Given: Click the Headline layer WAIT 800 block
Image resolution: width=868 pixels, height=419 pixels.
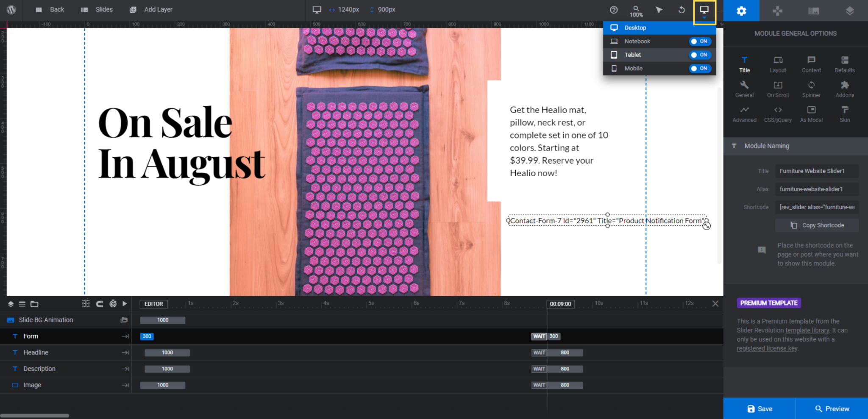Looking at the screenshot, I should (x=557, y=353).
